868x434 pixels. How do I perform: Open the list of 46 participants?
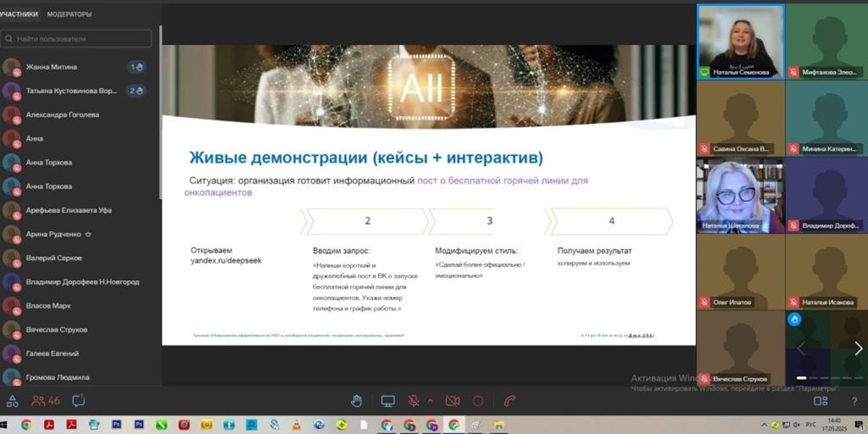(x=42, y=400)
